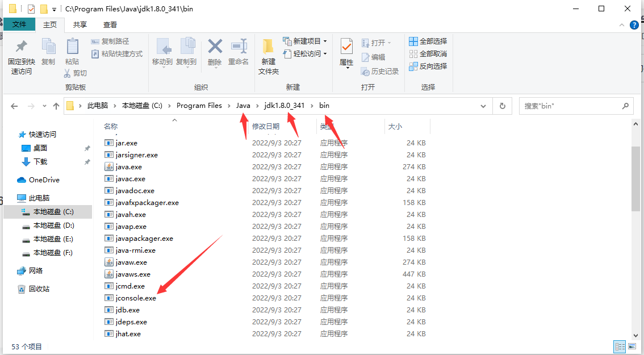Click the Up one level arrow
Image resolution: width=644 pixels, height=355 pixels.
56,106
